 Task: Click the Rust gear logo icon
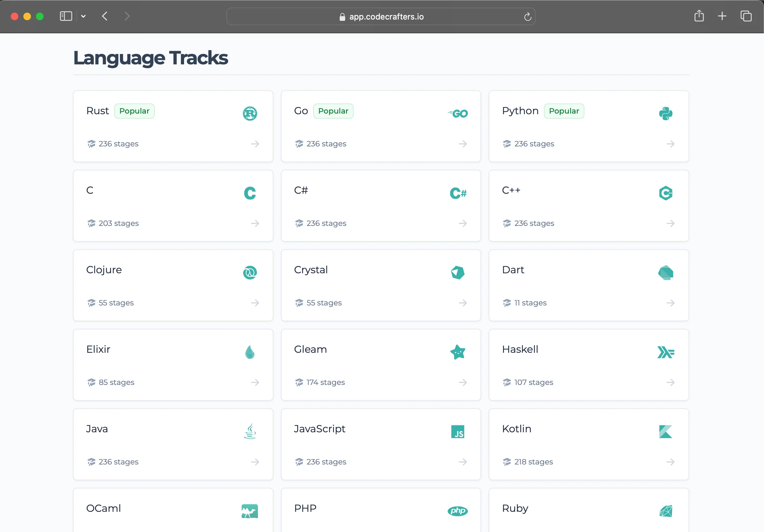click(250, 113)
